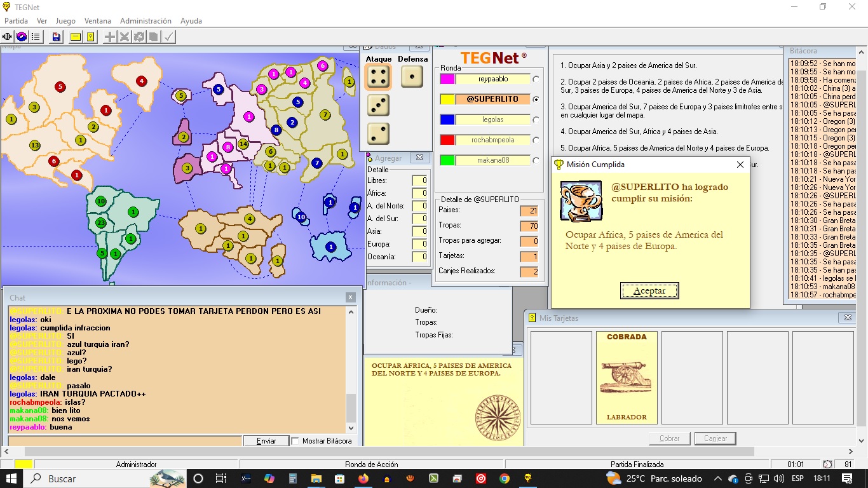The width and height of the screenshot is (868, 488).
Task: Click the chat message input field
Action: (125, 441)
